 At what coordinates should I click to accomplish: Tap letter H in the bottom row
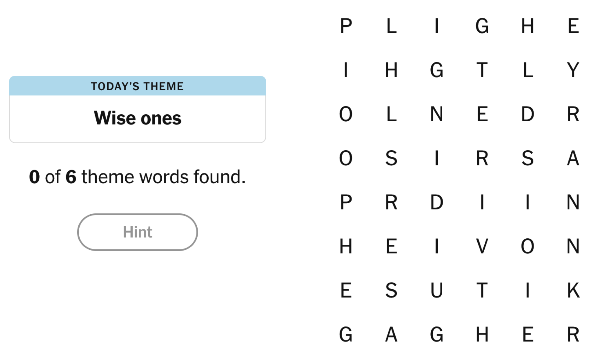click(x=482, y=334)
